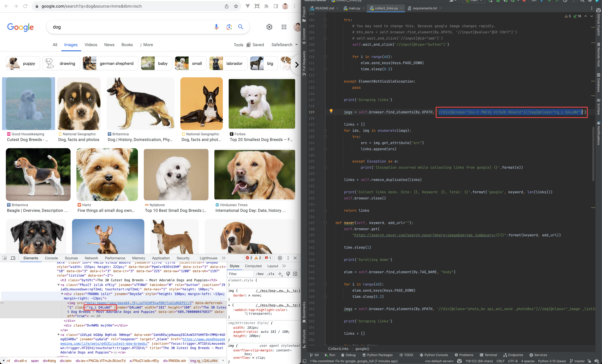Screen dimensions: 602x364
Task: Open Saved images collection
Action: point(255,45)
